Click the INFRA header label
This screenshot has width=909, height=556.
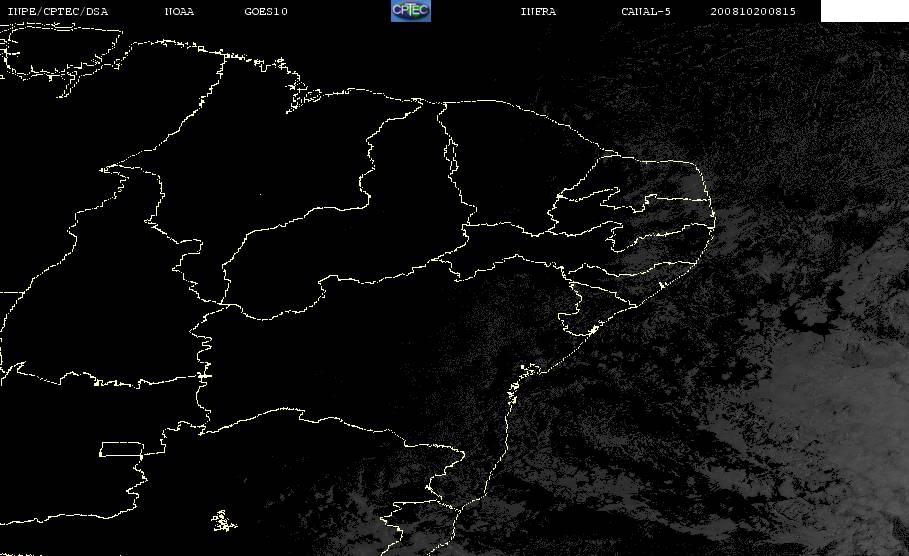538,11
